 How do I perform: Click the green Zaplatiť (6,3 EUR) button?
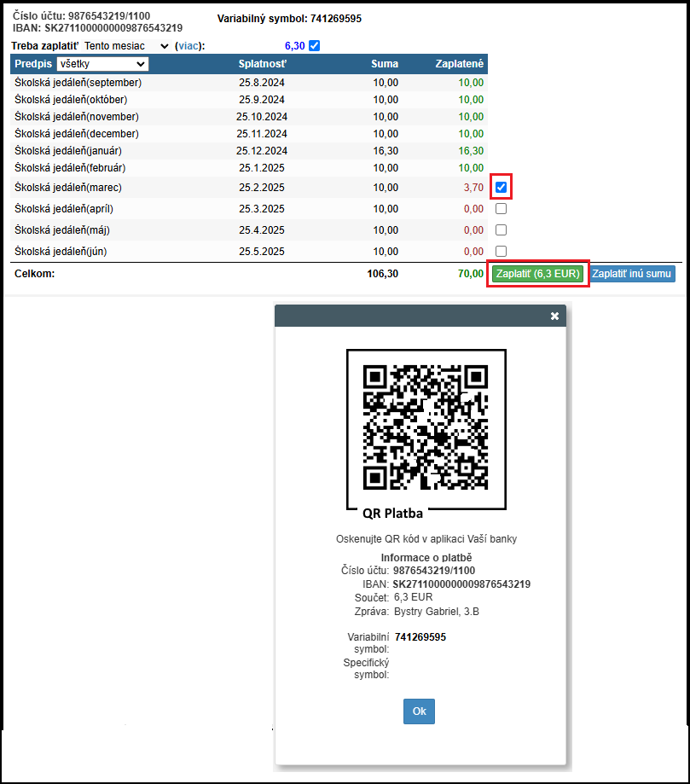click(x=537, y=274)
